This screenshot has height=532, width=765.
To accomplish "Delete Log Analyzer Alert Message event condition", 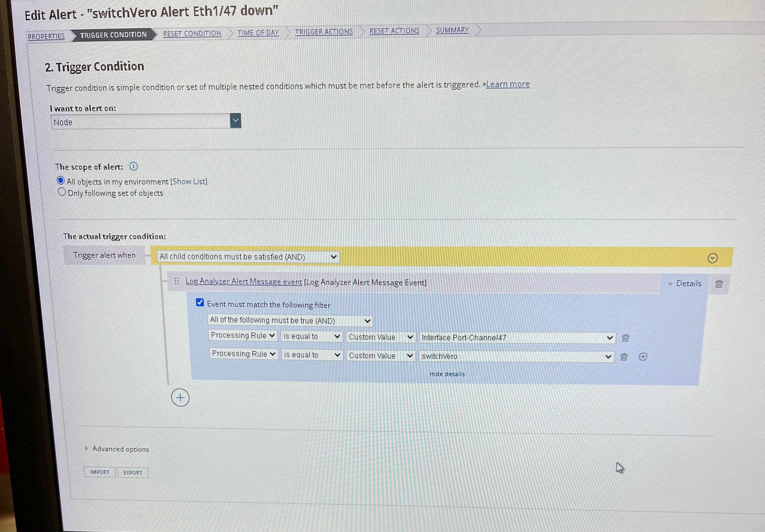I will [719, 284].
